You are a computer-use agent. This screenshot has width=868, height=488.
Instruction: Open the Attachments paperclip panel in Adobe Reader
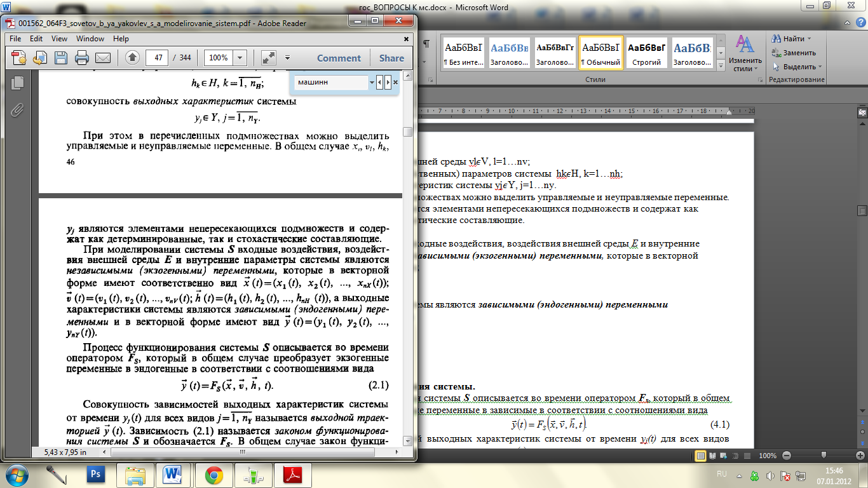[18, 109]
